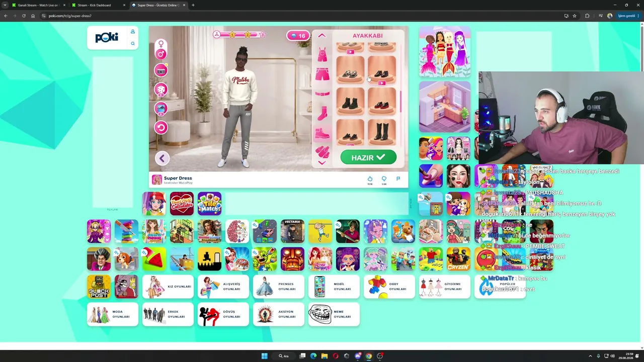
Task: Open the Cryzen game thumbnail
Action: [x=458, y=259]
